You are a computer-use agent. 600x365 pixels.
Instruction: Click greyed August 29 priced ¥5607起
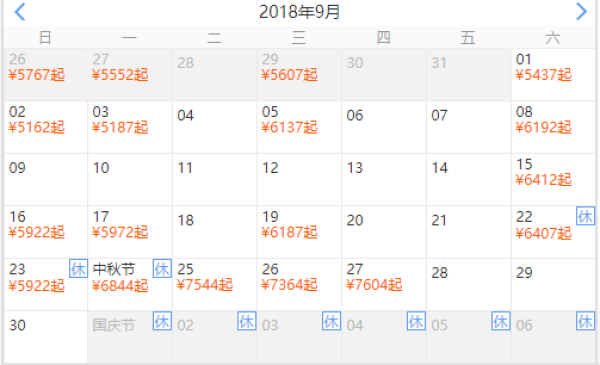point(299,75)
